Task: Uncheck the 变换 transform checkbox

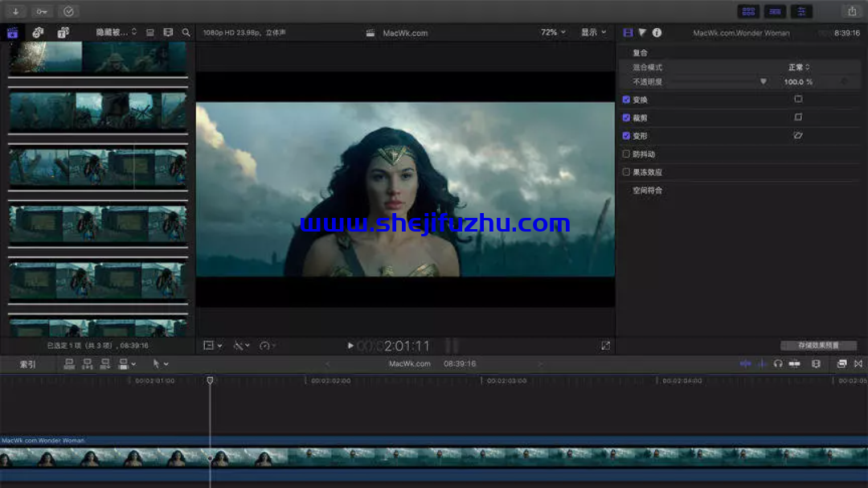Action: click(626, 100)
